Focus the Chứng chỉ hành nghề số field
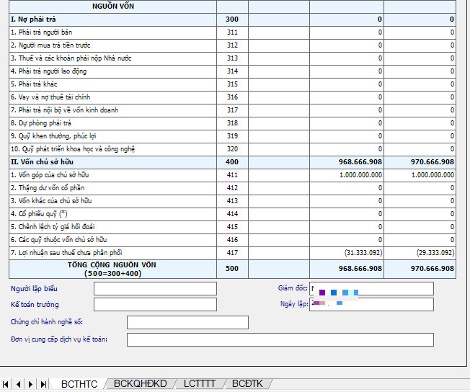 [x=188, y=322]
